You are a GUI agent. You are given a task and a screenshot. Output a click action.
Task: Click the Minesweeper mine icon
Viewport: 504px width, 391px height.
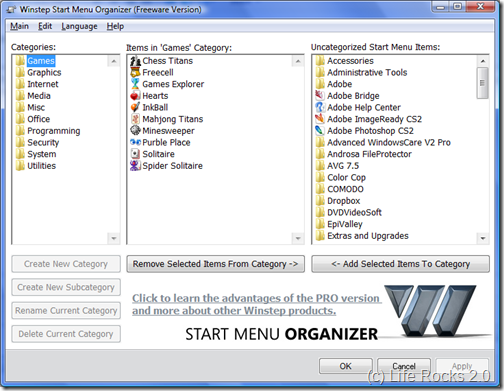[x=135, y=131]
